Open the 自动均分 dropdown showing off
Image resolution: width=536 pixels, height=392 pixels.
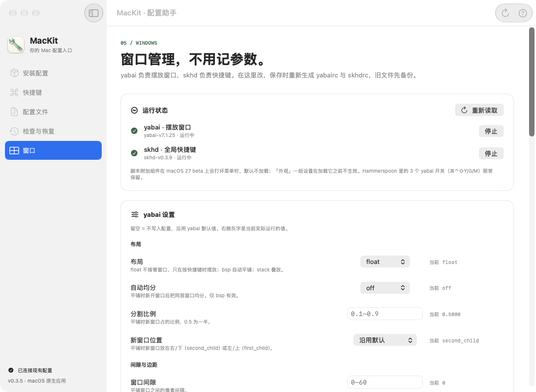coord(385,288)
